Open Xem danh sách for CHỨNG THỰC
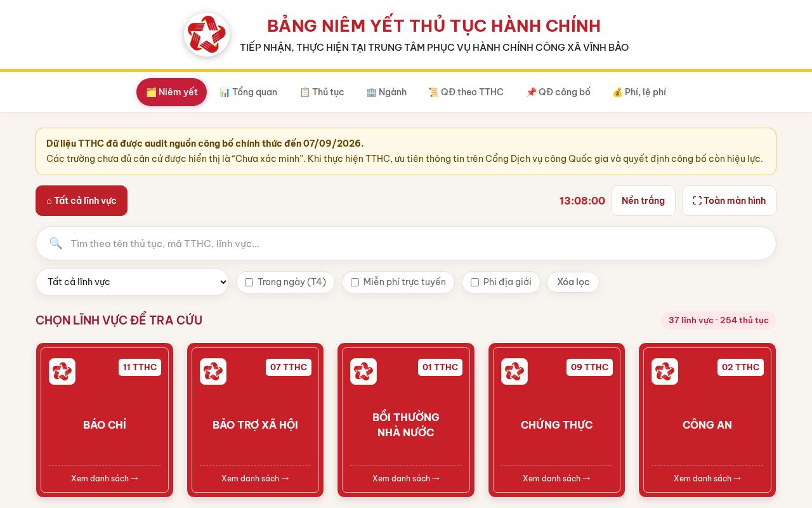The image size is (812, 508). point(556,478)
